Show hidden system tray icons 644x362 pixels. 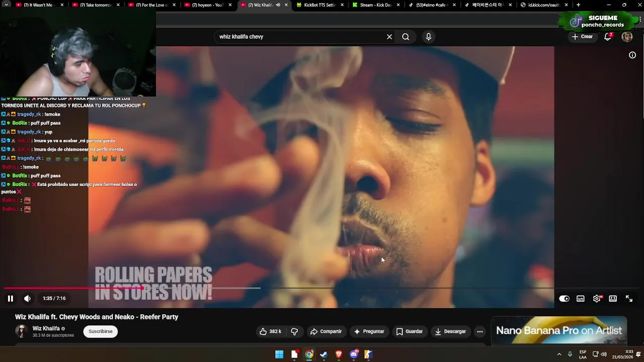[559, 354]
